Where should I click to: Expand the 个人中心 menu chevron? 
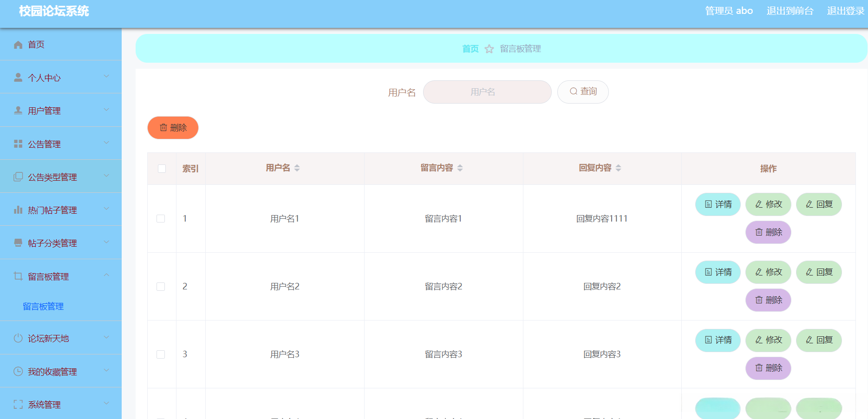click(106, 76)
